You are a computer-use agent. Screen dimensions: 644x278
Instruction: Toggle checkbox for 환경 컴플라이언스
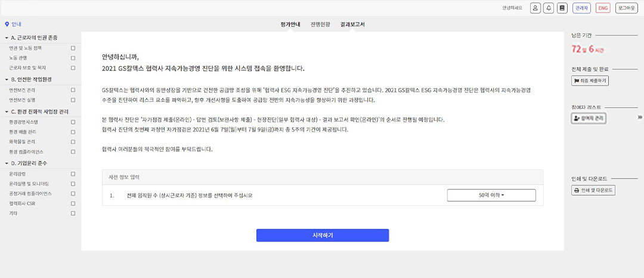(x=73, y=152)
